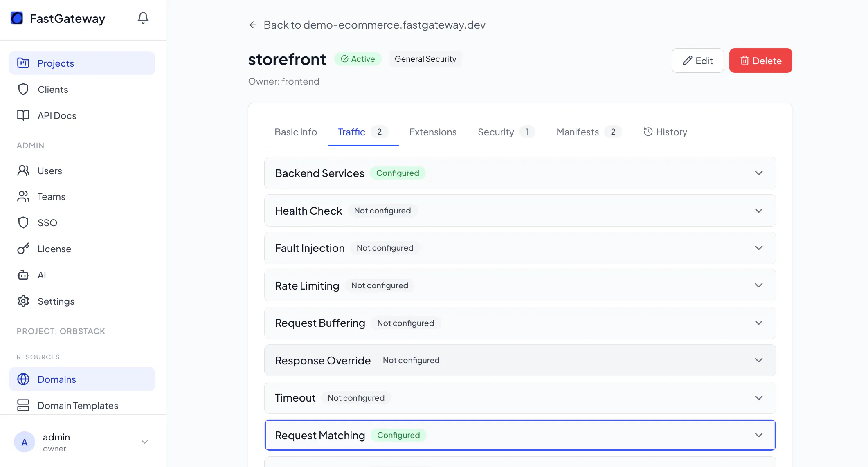
Task: Click the Fault Injection heading
Action: click(310, 248)
